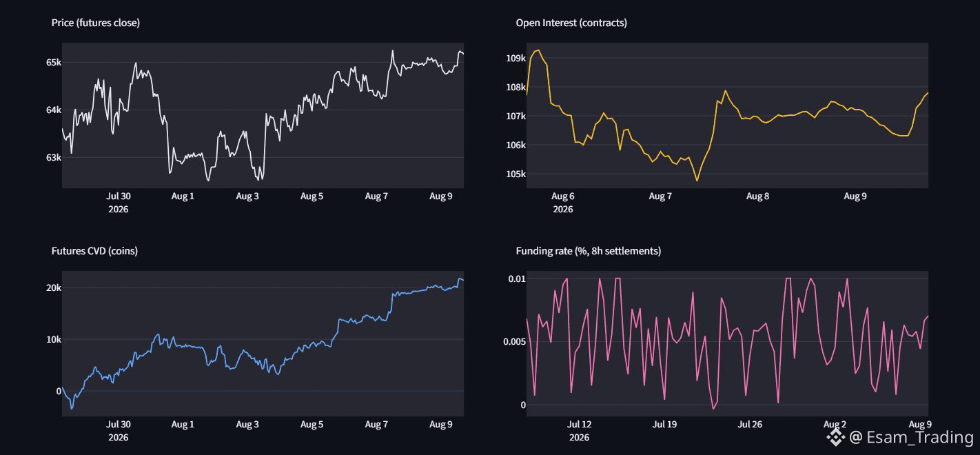Screen dimensions: 980x455
Task: Click Aug 3 tick on Price chart
Action: click(x=247, y=196)
